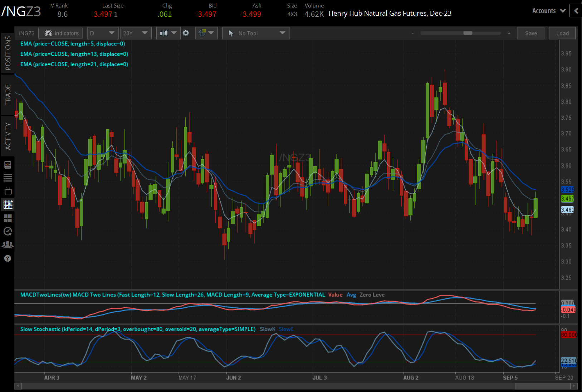Open the community people sidebar icon

point(8,245)
